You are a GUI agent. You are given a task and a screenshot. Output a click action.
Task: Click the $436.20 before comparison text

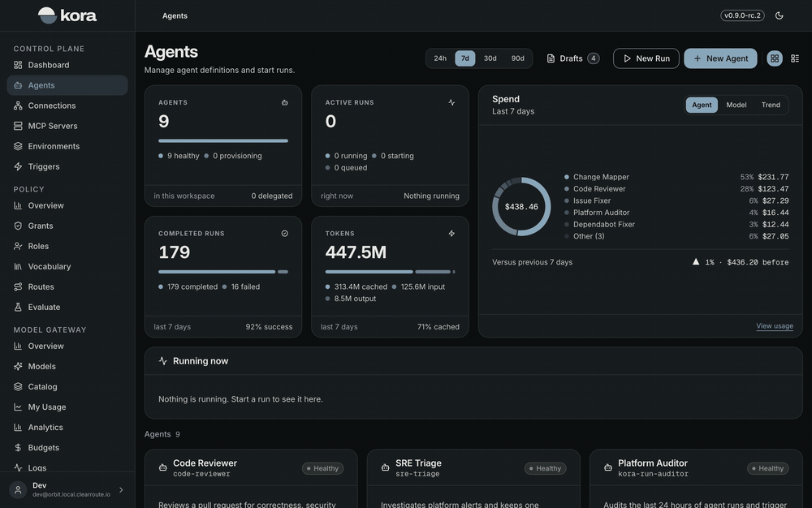click(x=758, y=262)
